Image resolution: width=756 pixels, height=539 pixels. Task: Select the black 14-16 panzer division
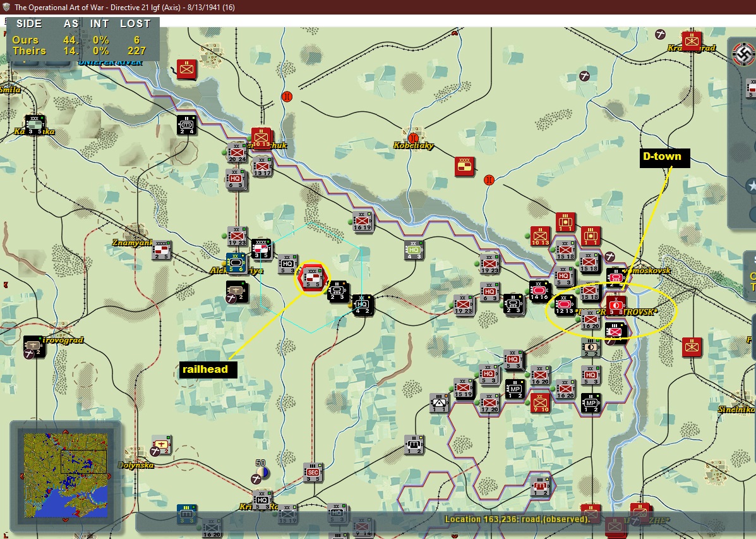click(539, 291)
